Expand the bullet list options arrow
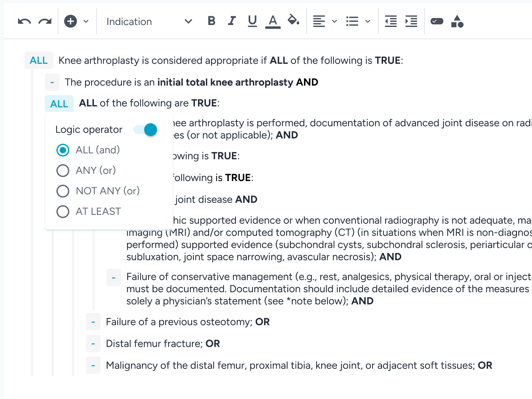The height and width of the screenshot is (399, 532). coord(367,21)
